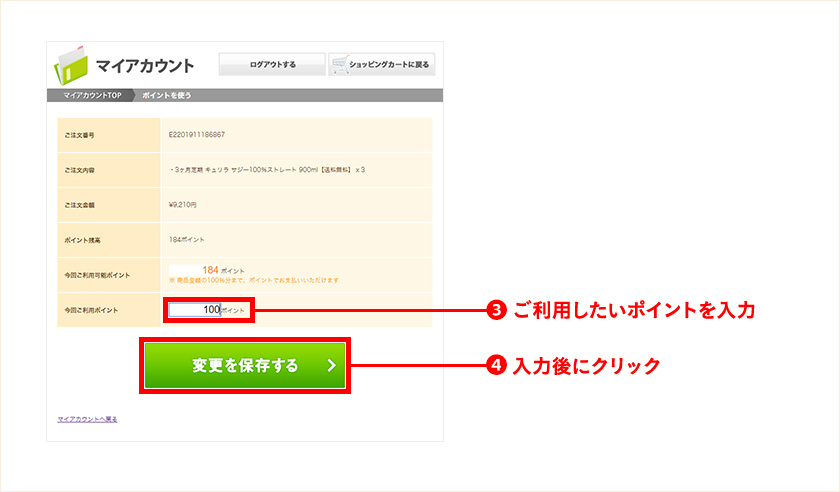Click the shopping cart icon
Image resolution: width=840 pixels, height=492 pixels.
tap(340, 64)
